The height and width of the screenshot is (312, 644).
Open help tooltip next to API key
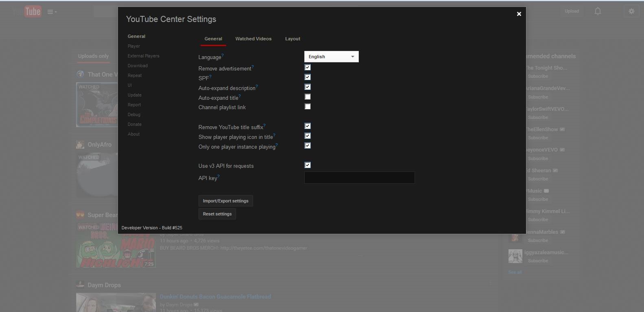click(218, 176)
